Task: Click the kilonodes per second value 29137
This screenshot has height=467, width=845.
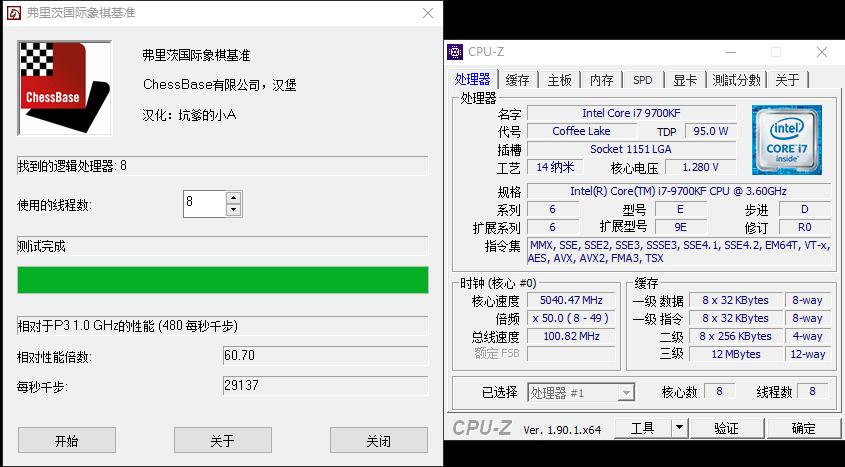Action: tap(325, 386)
